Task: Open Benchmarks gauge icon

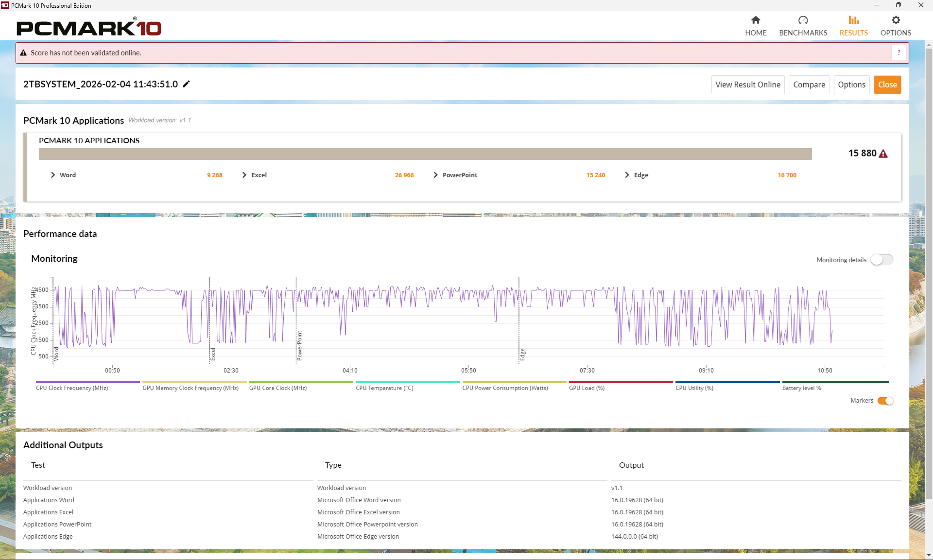Action: point(803,20)
